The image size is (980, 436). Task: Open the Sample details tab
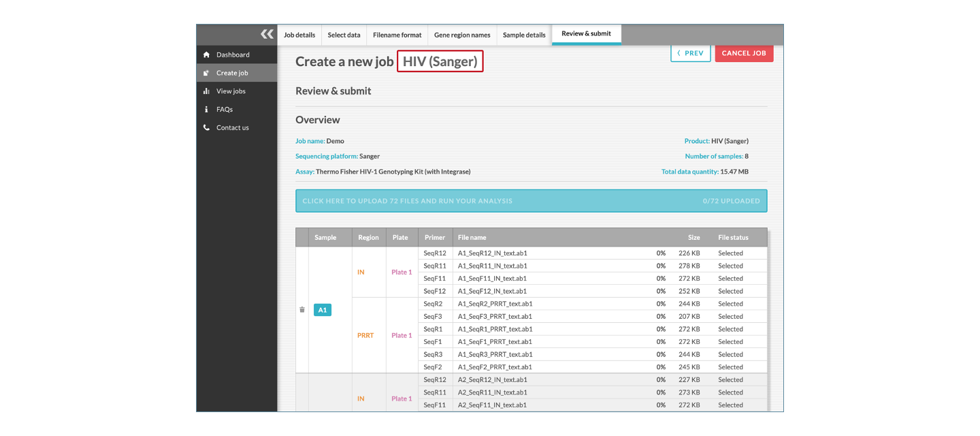(524, 35)
